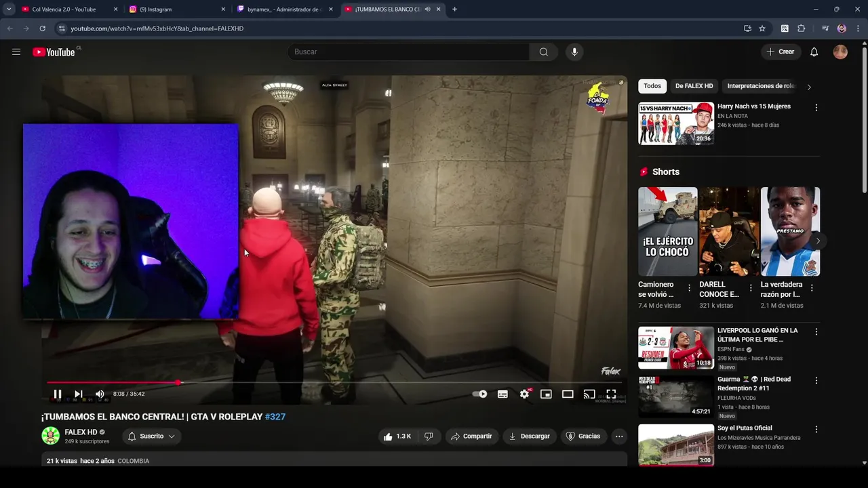Select the Interpretaciones de rol chip

pos(760,86)
